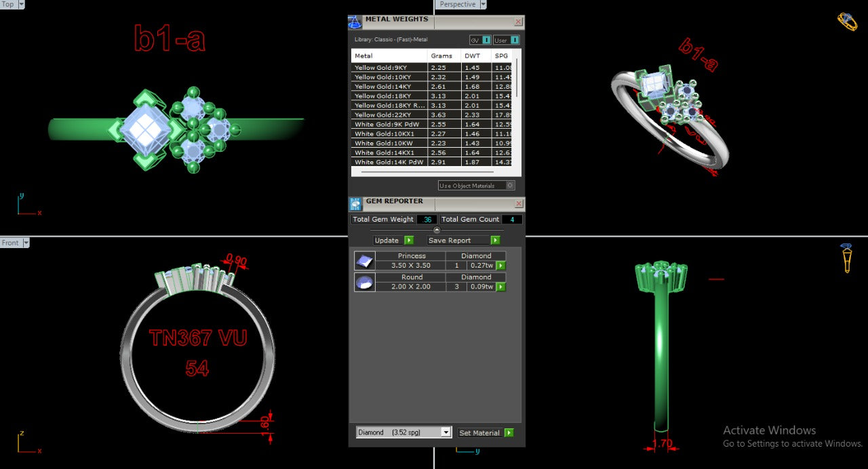868x469 pixels.
Task: Click the DWT column header
Action: [x=475, y=56]
